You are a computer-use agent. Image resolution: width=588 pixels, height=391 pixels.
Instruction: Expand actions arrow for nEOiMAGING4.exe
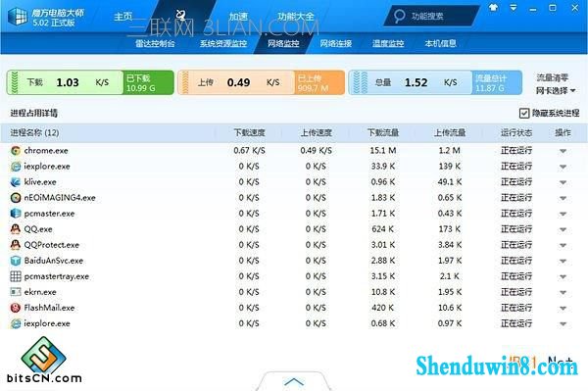point(563,198)
